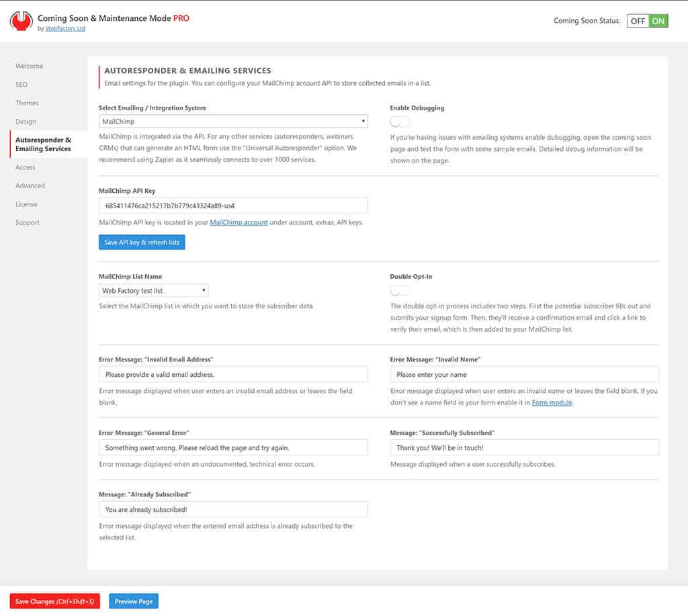Select the Design menu item

pos(26,122)
